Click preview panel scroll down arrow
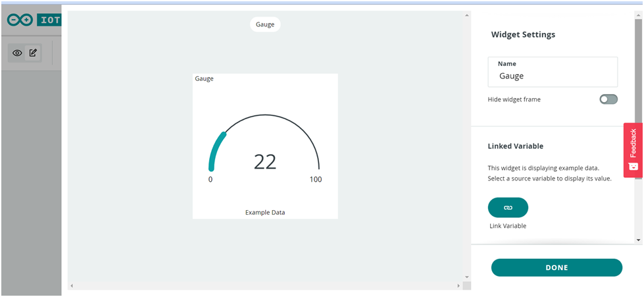Screen dimensions: 644x297 coord(466,277)
